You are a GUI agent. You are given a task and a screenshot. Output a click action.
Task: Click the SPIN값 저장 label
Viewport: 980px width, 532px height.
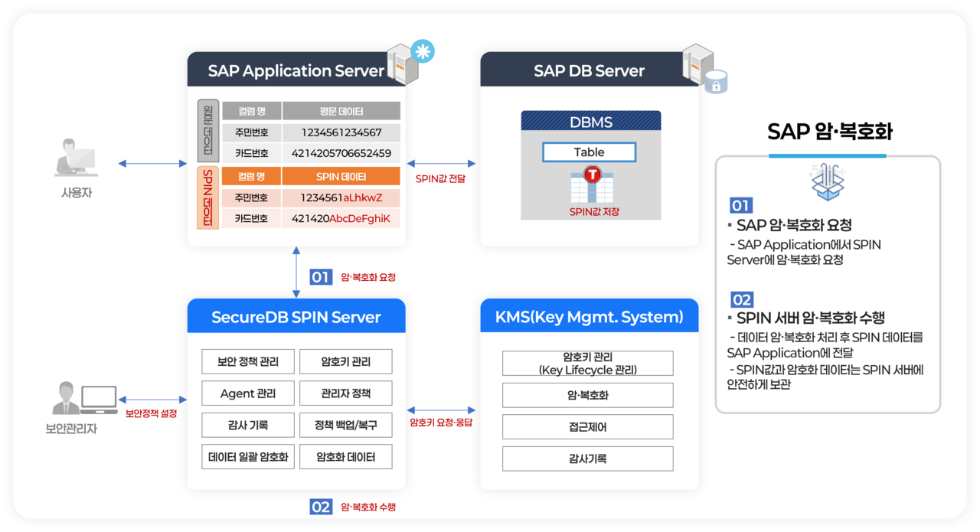[595, 212]
